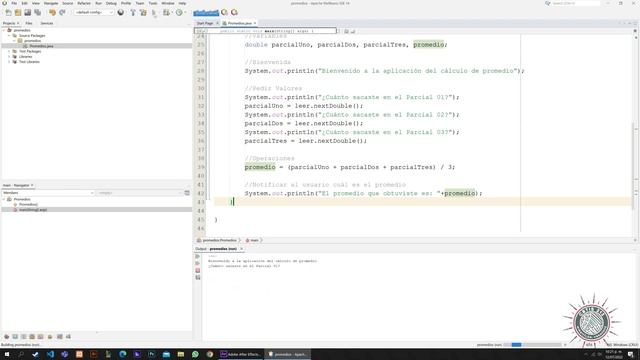
Task: Open Microsoft Teams from the taskbar
Action: coord(64,354)
